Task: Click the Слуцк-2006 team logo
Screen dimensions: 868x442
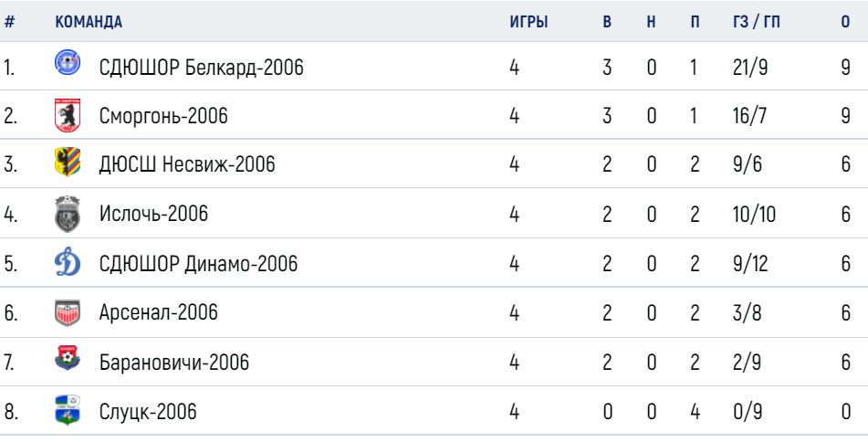Action: [x=68, y=410]
